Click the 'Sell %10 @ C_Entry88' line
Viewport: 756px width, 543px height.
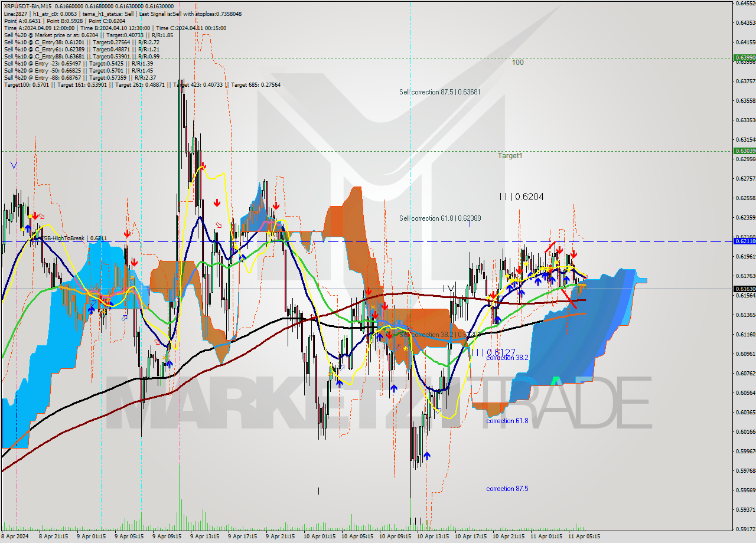pyautogui.click(x=81, y=56)
